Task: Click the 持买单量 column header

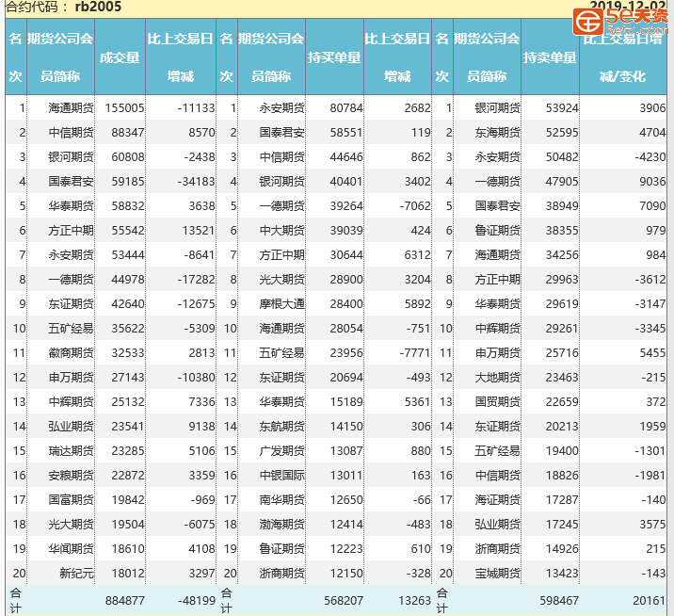Action: click(x=334, y=57)
